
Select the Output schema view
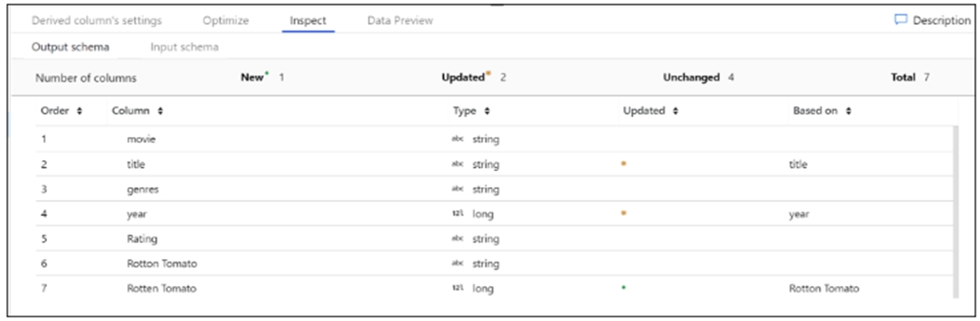[x=71, y=47]
